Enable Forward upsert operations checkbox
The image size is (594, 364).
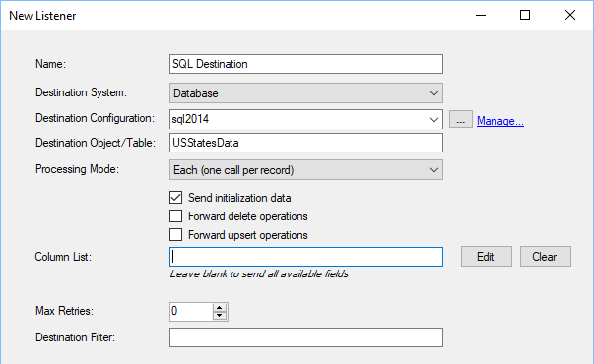(x=175, y=235)
